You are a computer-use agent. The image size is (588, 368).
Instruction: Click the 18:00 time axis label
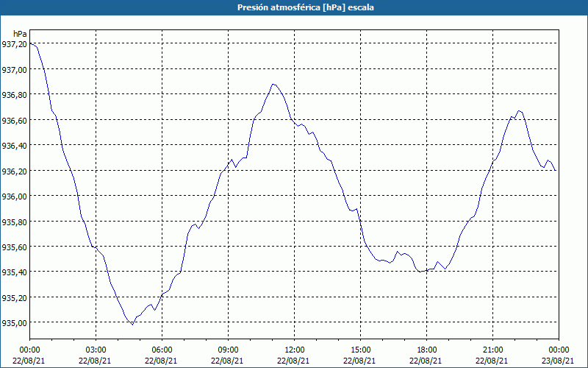click(x=426, y=350)
